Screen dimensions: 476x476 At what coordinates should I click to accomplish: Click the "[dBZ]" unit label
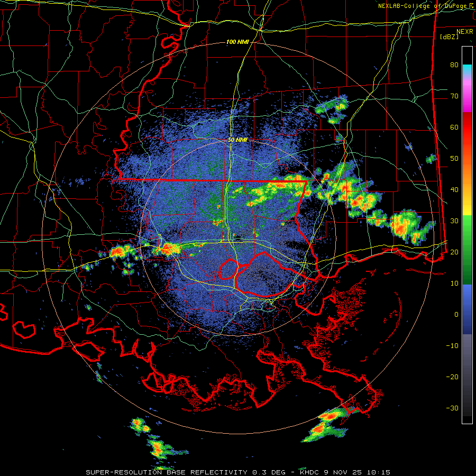coord(449,37)
